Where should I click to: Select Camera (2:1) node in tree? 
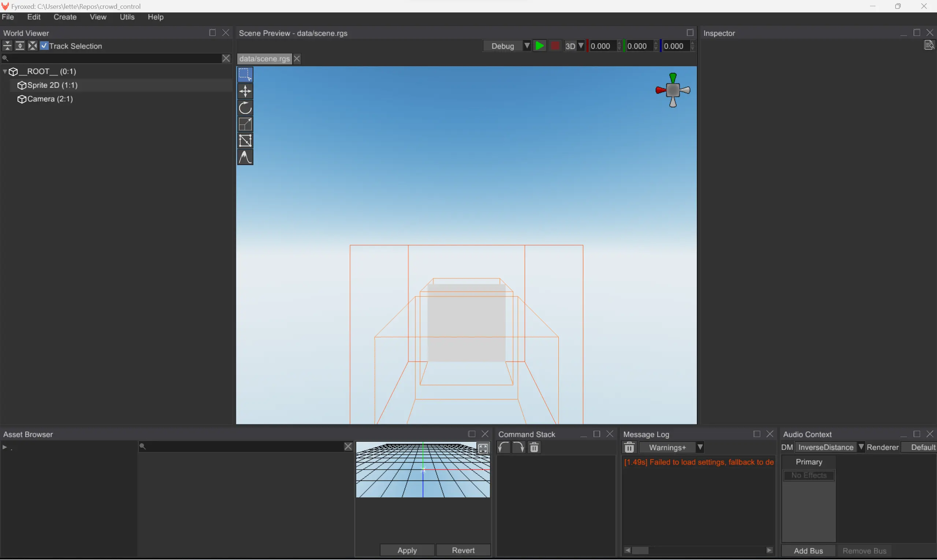pos(50,99)
